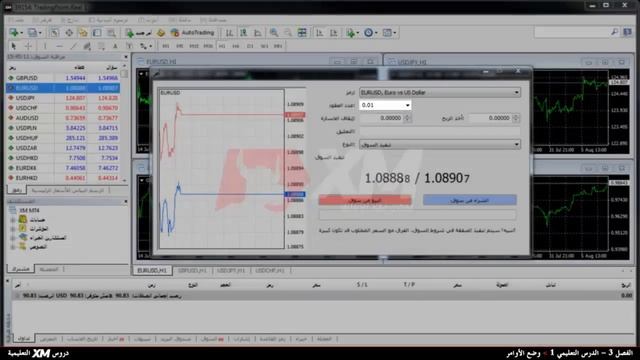This screenshot has height=360, width=640.
Task: Select the line chart type icon
Action: point(258,33)
